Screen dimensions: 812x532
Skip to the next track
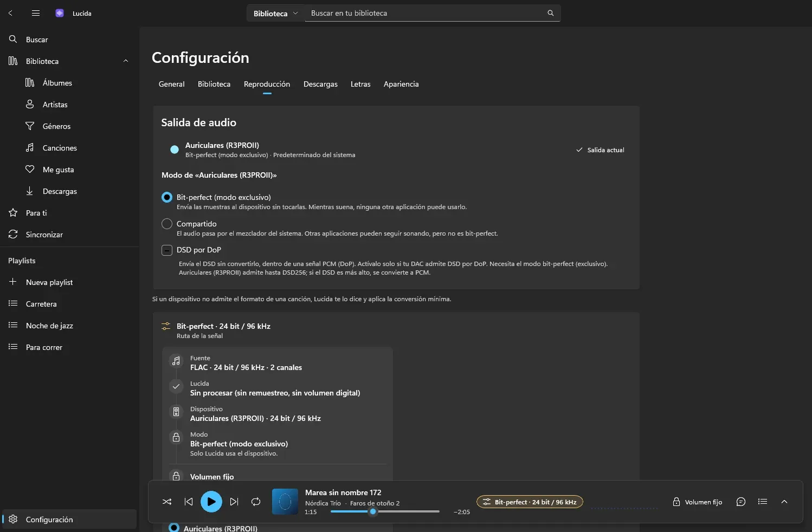(x=234, y=502)
